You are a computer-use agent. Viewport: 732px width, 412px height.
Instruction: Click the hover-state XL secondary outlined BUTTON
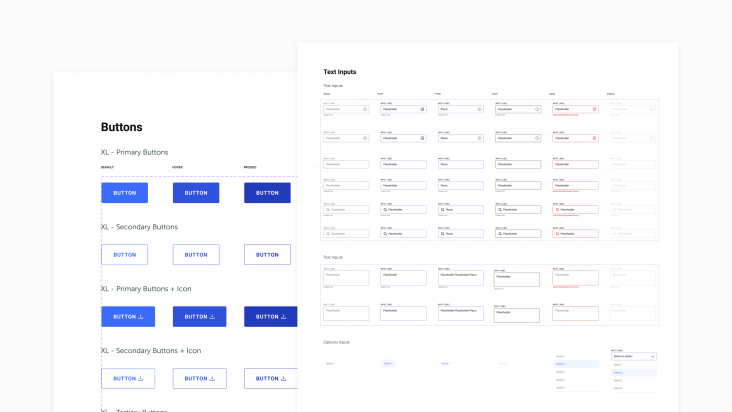pos(196,255)
